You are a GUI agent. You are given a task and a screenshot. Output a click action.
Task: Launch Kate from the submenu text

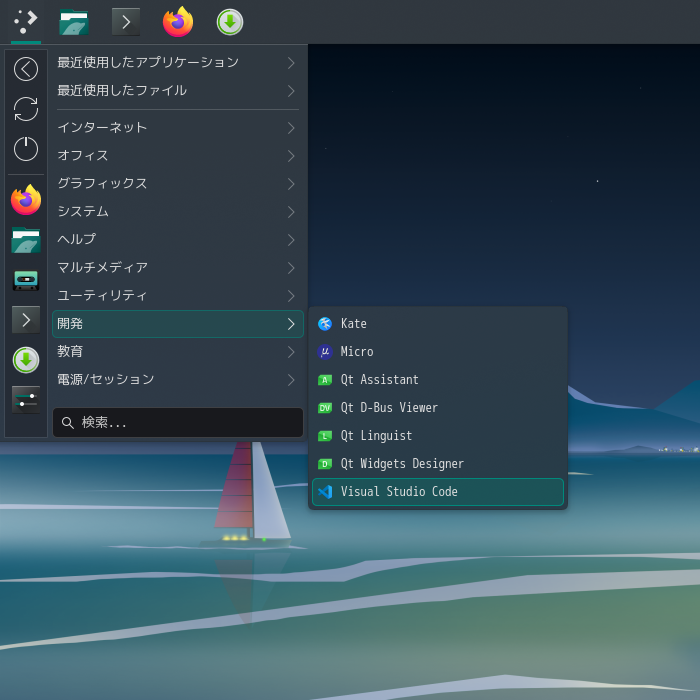tap(354, 324)
